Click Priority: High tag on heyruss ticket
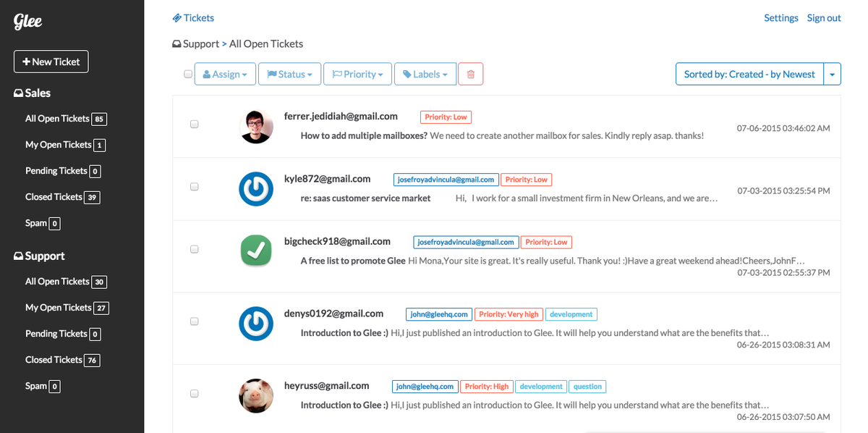The height and width of the screenshot is (433, 868). coord(486,387)
